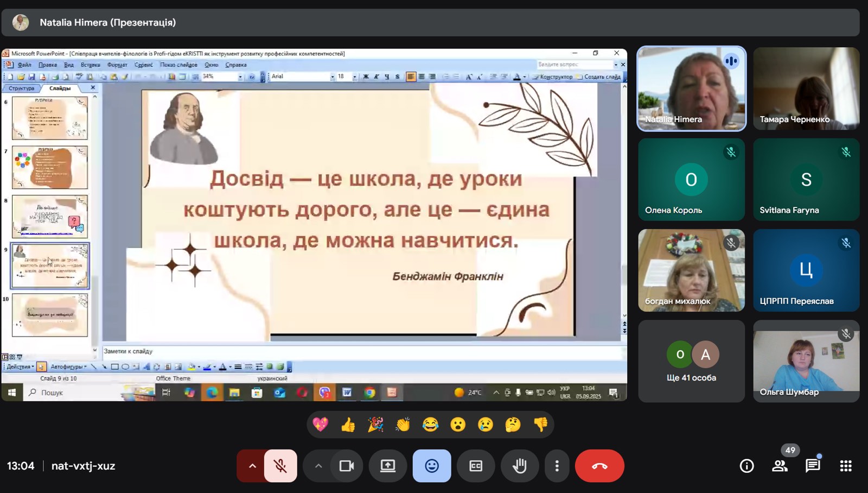Viewport: 868px width, 493px height.
Task: Send the thumbs down reaction
Action: 540,424
